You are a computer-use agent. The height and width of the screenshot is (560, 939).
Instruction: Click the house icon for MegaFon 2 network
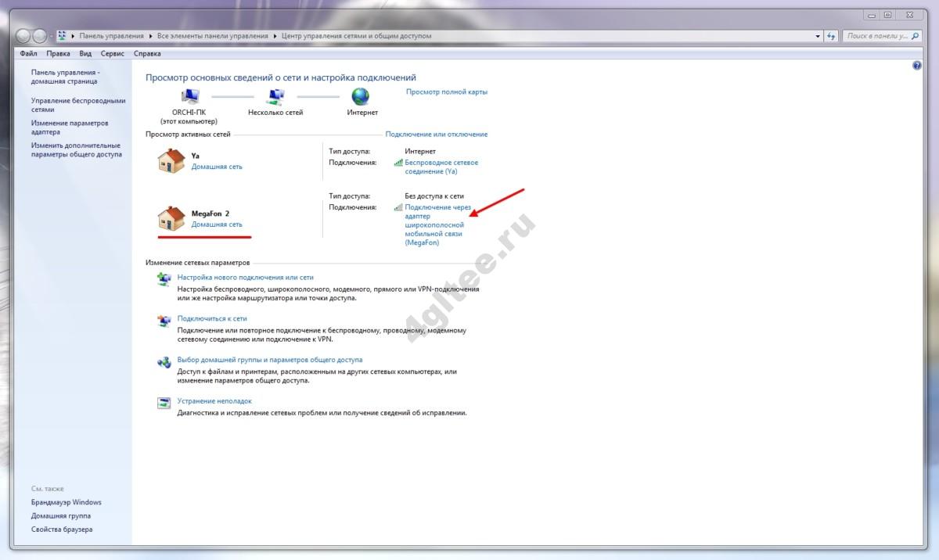click(x=171, y=218)
